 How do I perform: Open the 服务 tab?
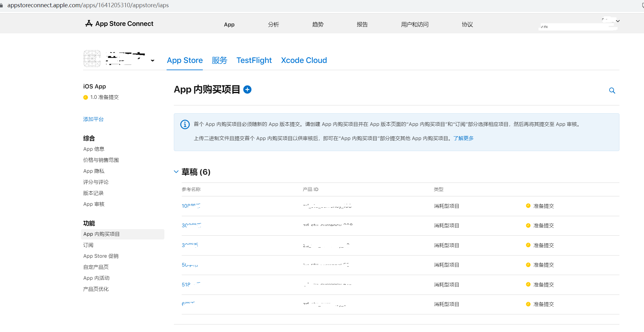click(219, 60)
